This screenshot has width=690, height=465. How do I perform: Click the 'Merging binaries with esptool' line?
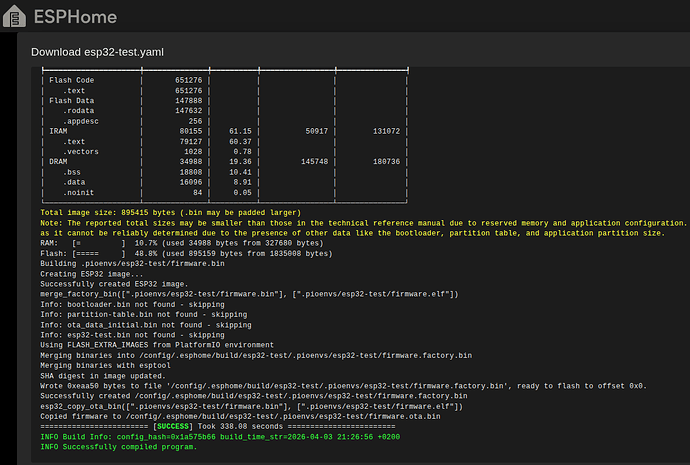[x=105, y=366]
